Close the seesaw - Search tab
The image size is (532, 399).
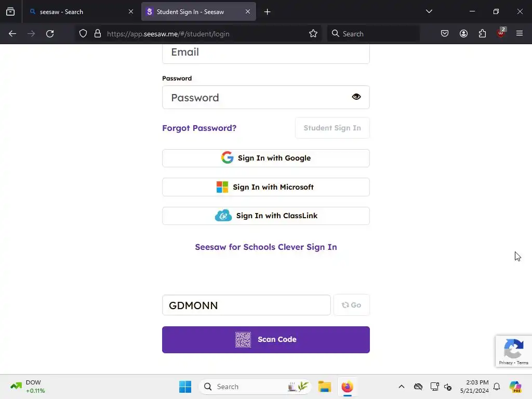pyautogui.click(x=131, y=11)
